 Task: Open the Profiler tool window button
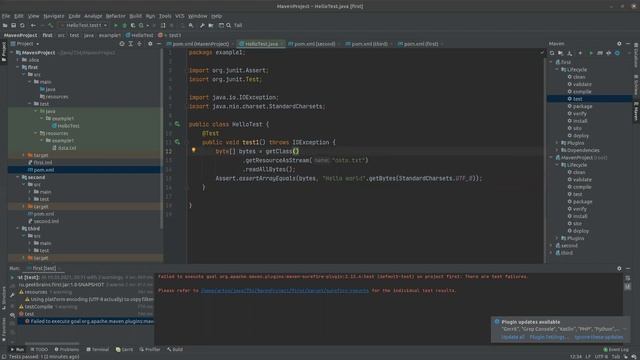coord(150,349)
